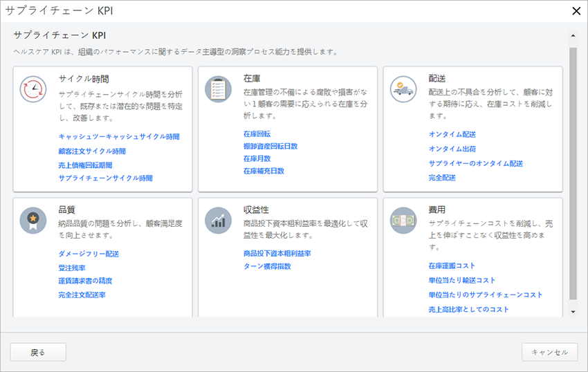Open キャッシュツーキャッシュサイクル時間 link
The image size is (588, 372).
[x=119, y=137]
